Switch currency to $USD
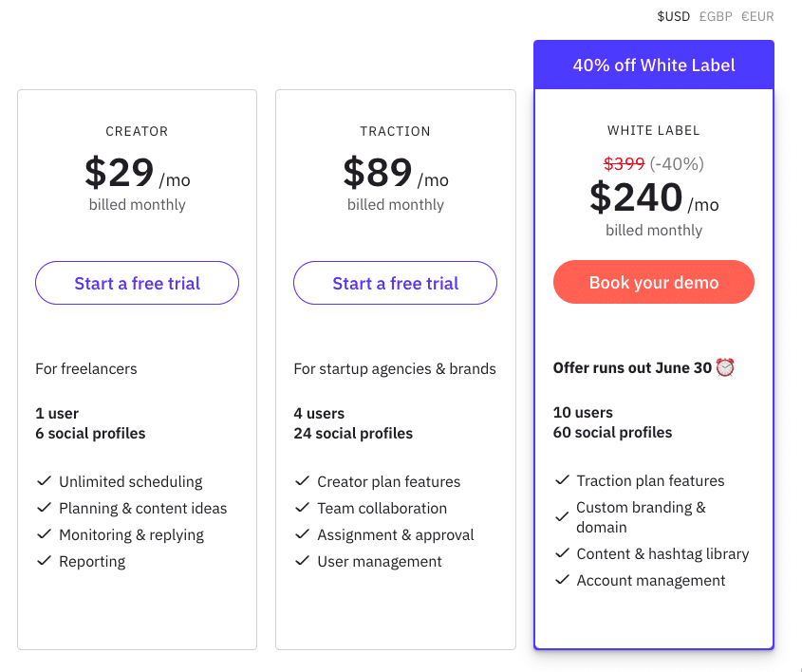The image size is (802, 672). 674,16
